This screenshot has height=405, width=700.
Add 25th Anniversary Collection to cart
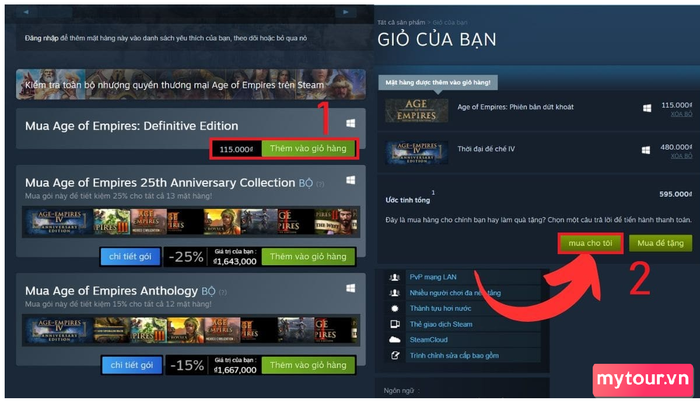click(308, 257)
